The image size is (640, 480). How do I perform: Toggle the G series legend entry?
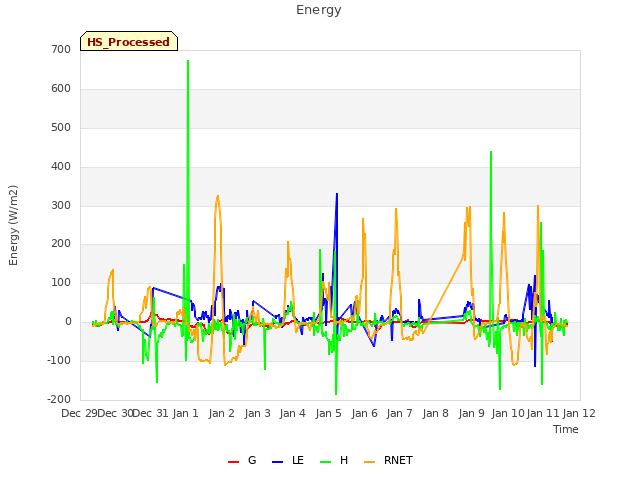click(242, 460)
